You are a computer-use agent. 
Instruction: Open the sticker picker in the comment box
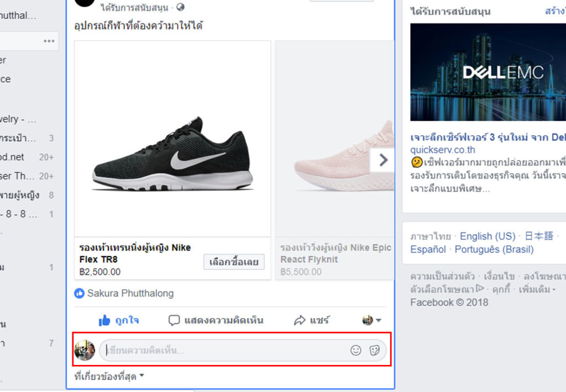point(374,350)
